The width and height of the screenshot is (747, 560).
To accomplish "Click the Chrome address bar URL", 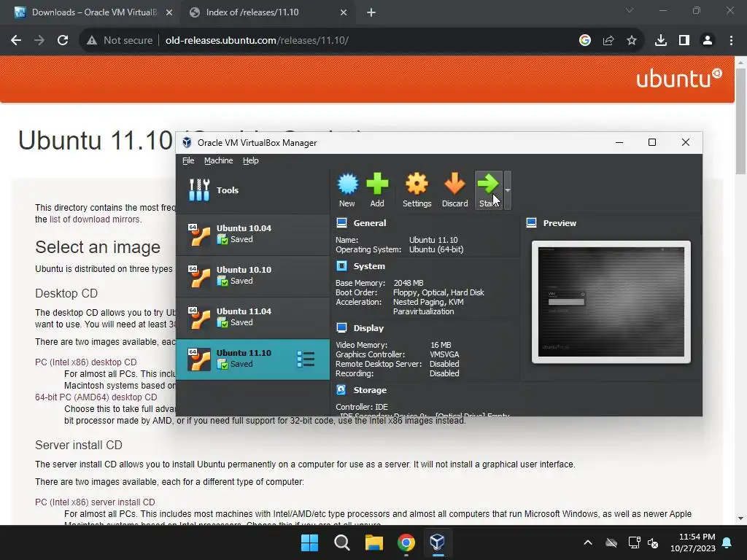I will point(258,41).
